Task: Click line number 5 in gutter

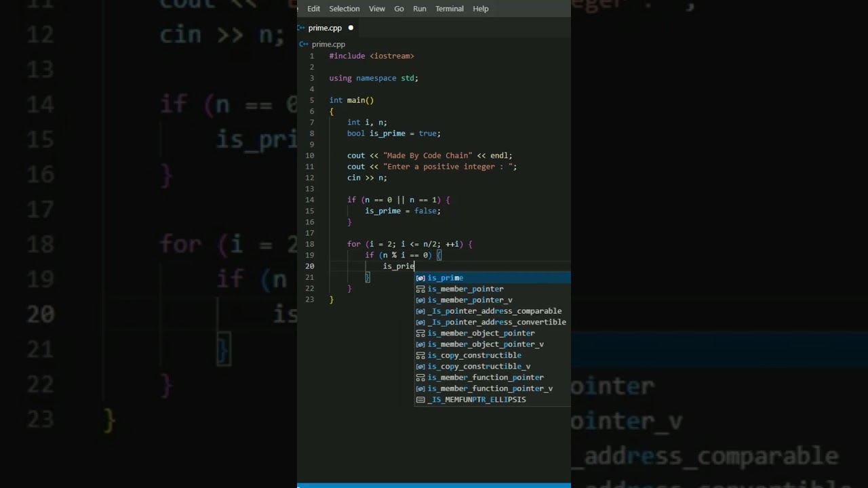Action: pos(312,100)
